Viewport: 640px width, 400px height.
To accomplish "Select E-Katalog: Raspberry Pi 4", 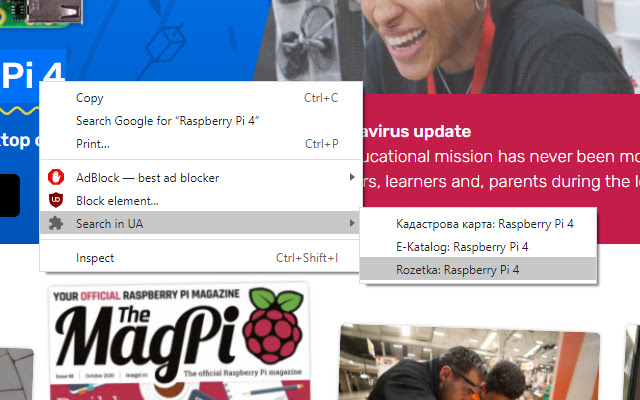I will (478, 247).
